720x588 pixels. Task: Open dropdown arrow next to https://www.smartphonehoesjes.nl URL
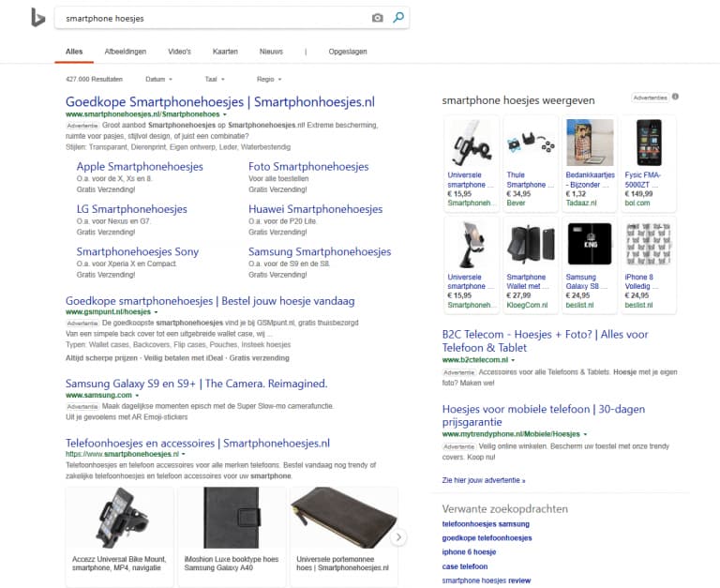coord(183,454)
